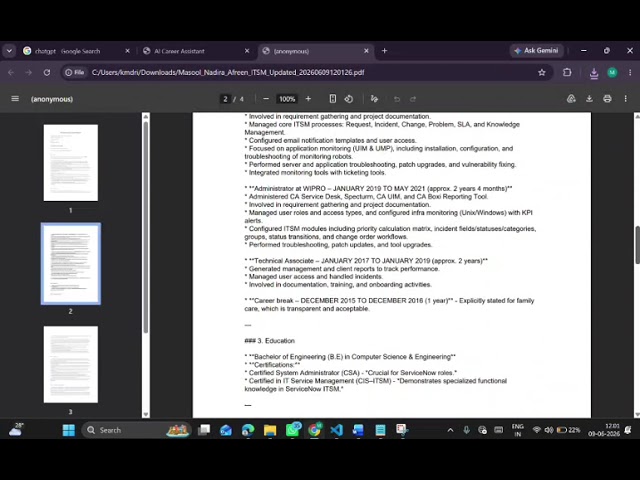
Task: Open Google Chrome from the taskbar
Action: [314, 430]
